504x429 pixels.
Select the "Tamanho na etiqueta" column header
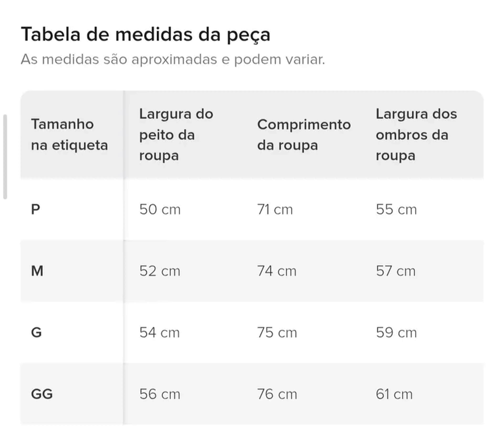(70, 135)
